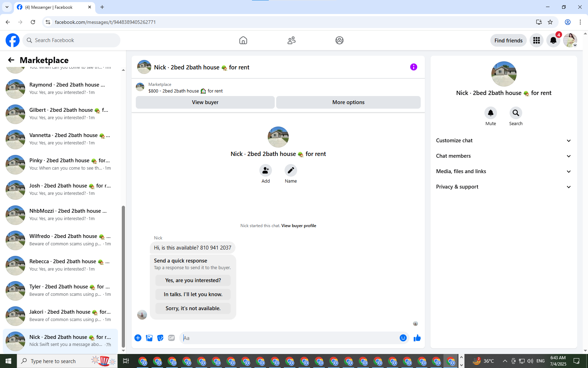
Task: Show hidden system tray icons
Action: click(x=505, y=361)
